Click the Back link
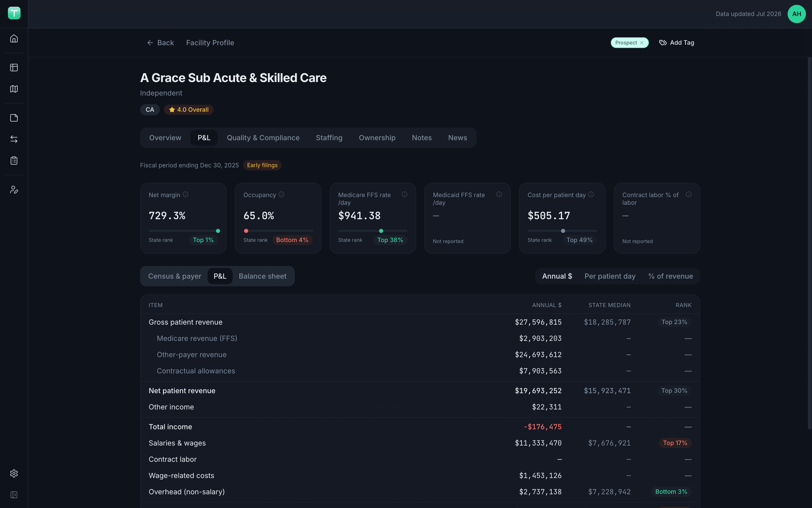 tap(160, 43)
